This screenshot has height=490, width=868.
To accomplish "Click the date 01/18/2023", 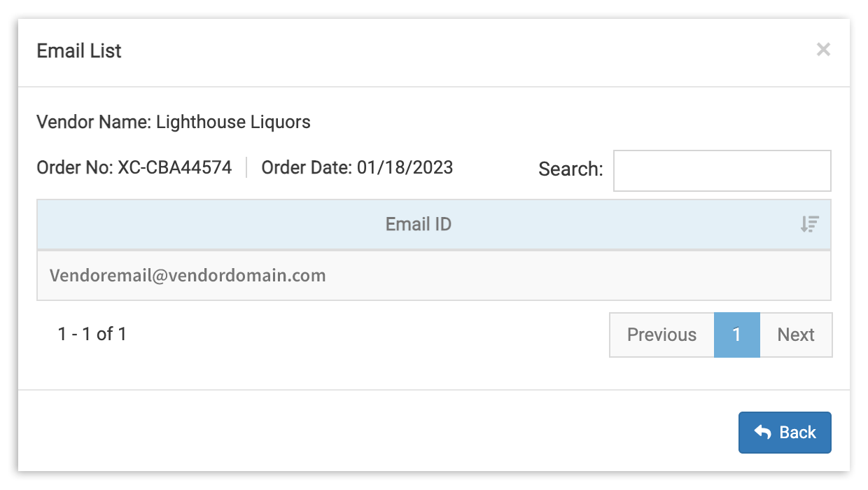I will [405, 168].
